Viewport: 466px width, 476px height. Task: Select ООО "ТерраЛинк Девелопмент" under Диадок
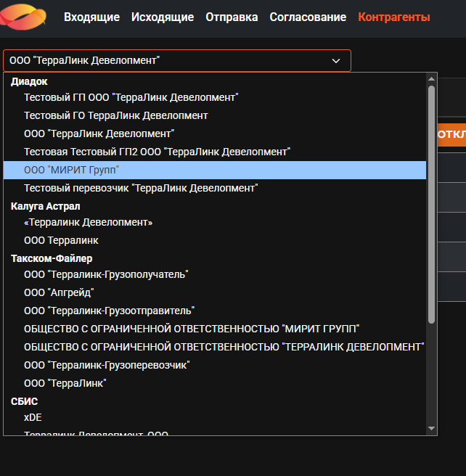pos(215,134)
